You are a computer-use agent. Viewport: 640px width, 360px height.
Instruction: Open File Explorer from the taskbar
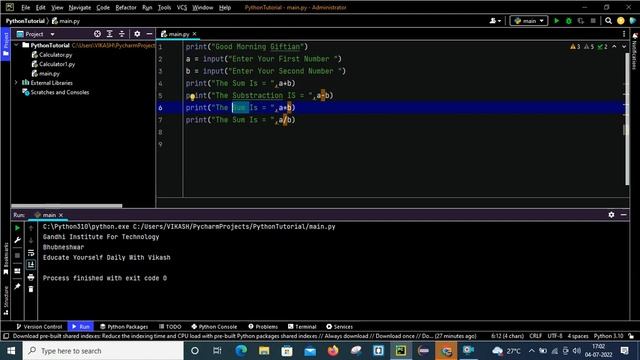(x=264, y=351)
